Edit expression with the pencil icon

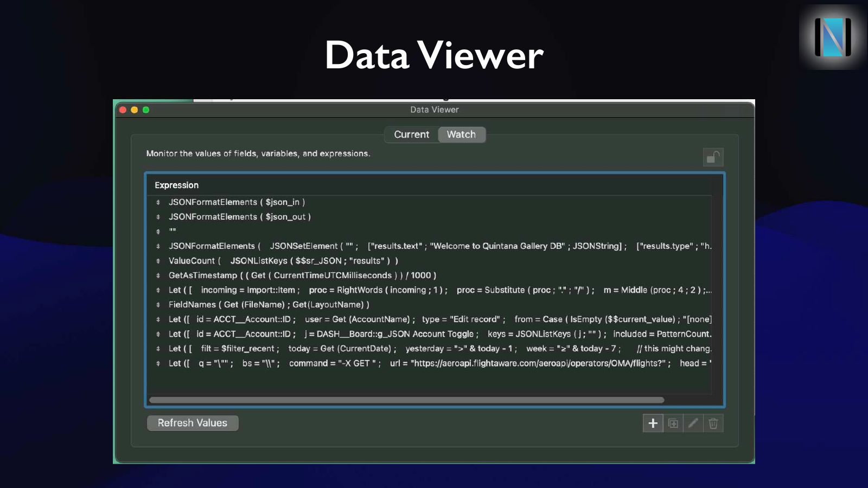point(693,423)
